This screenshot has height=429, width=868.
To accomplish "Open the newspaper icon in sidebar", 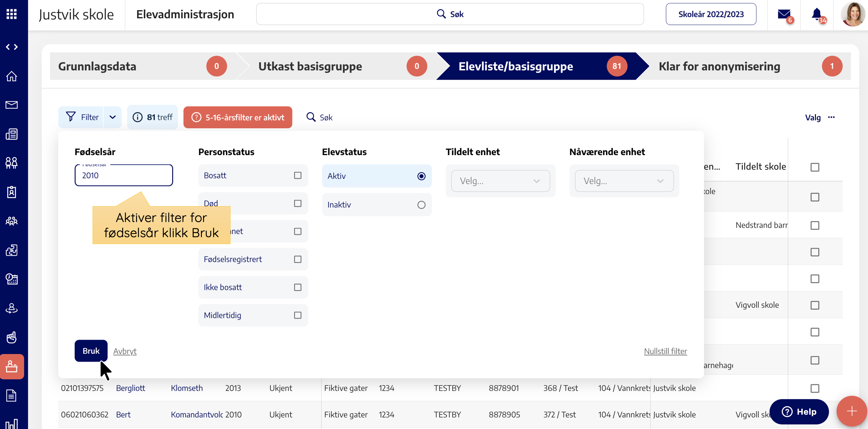I will pyautogui.click(x=12, y=134).
